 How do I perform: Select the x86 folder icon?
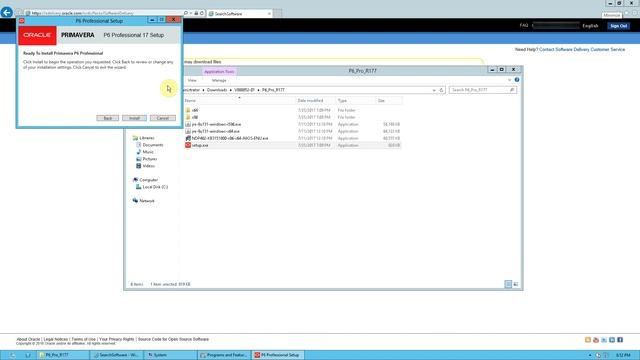coord(188,117)
